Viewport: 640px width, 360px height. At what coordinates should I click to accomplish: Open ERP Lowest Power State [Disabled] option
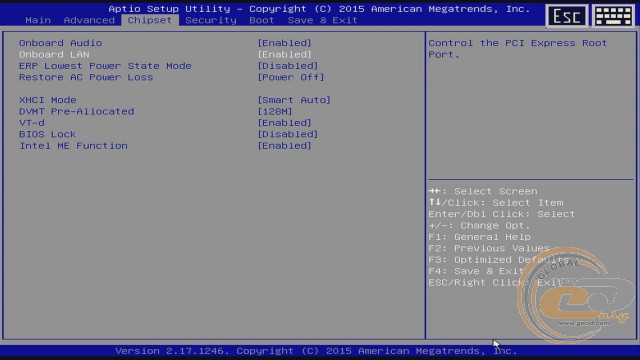point(288,66)
